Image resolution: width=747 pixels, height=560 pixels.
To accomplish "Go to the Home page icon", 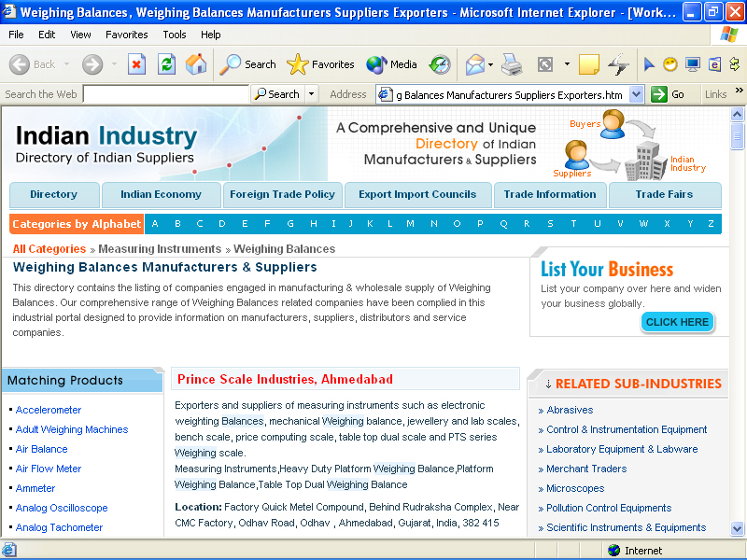I will coord(196,64).
